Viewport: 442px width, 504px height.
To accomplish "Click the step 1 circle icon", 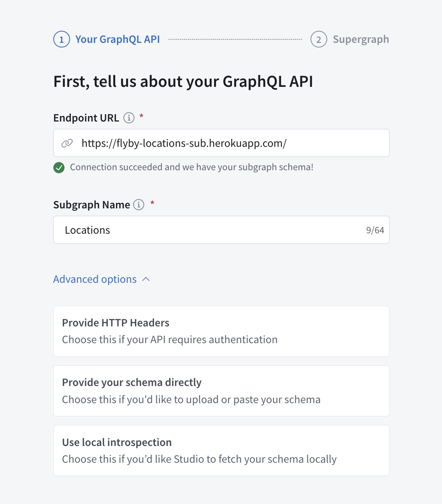I will coord(61,39).
